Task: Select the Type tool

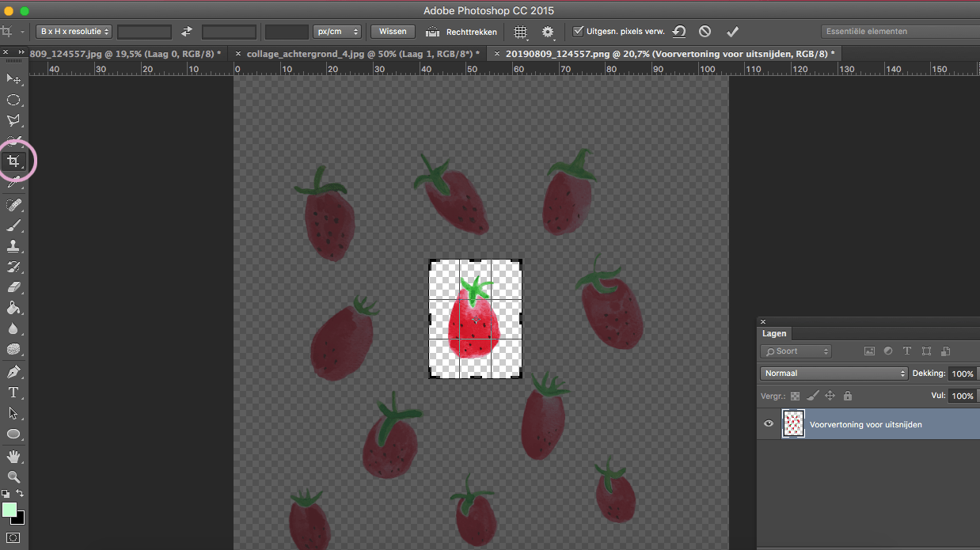Action: point(13,393)
